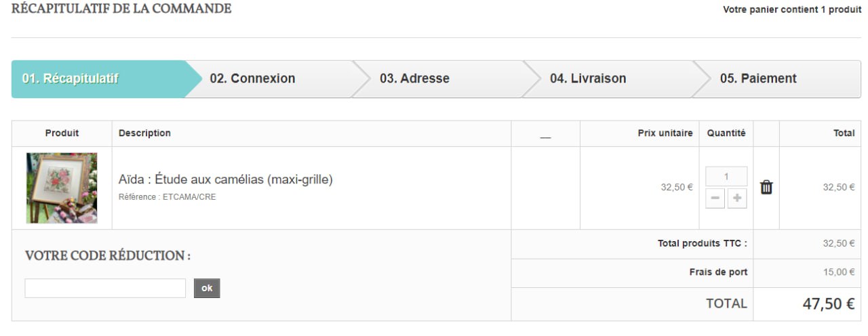The image size is (868, 336).
Task: Click the Quantité column header
Action: pos(726,133)
